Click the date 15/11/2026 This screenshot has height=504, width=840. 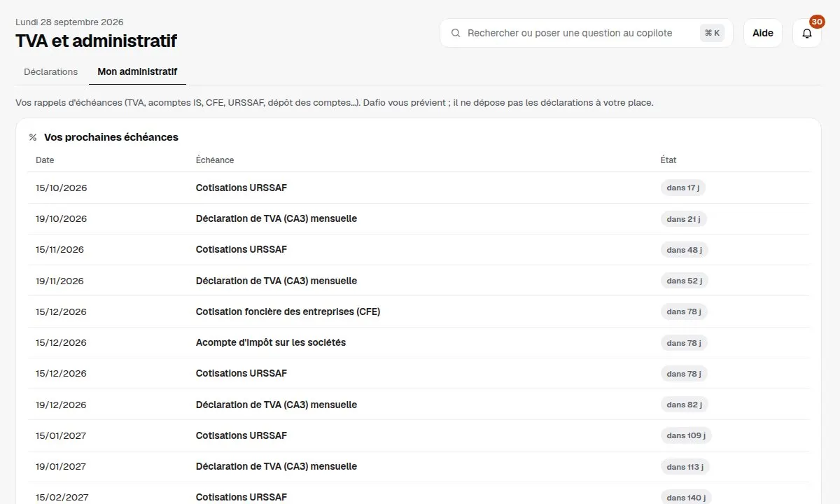click(x=59, y=249)
